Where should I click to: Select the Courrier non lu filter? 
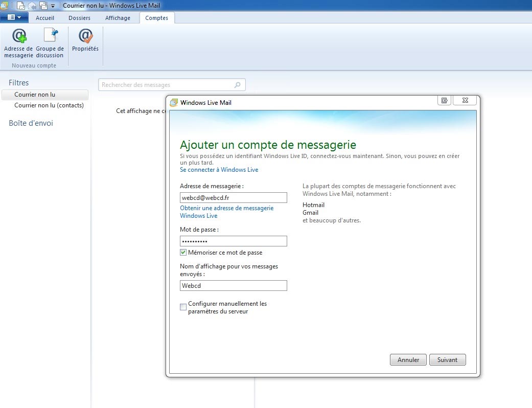(x=45, y=95)
